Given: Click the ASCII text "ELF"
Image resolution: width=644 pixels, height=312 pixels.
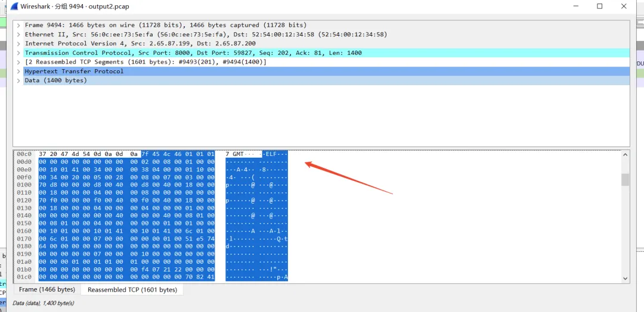Looking at the screenshot, I should coord(271,154).
